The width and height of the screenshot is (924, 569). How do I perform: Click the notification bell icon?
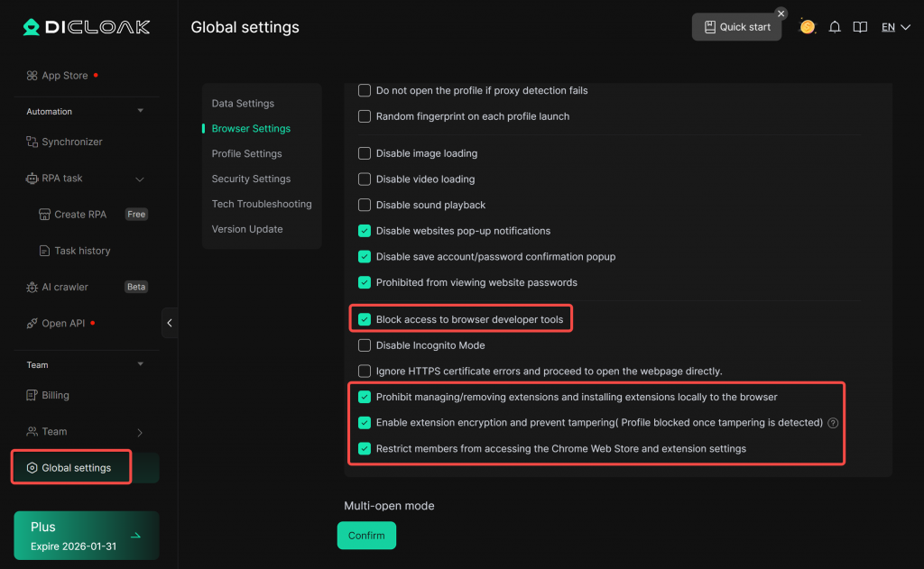pyautogui.click(x=835, y=27)
